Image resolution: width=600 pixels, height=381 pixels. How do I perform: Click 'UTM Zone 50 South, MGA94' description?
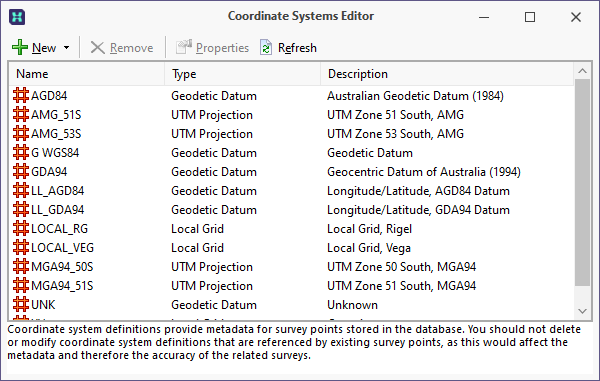(401, 267)
